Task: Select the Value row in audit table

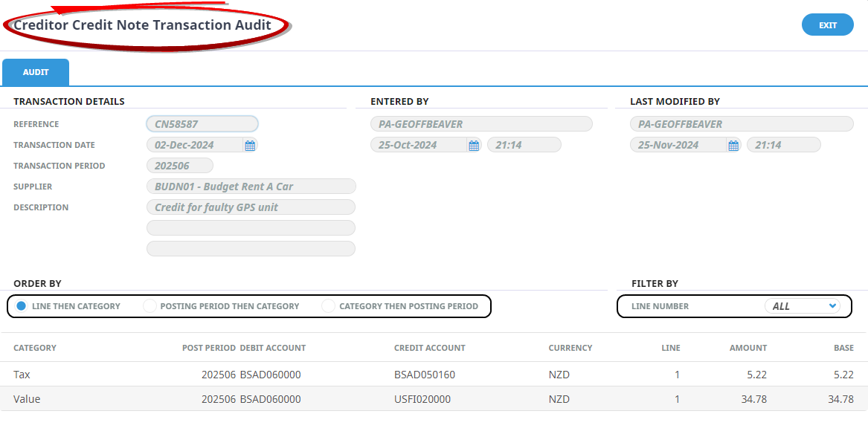Action: coord(434,399)
